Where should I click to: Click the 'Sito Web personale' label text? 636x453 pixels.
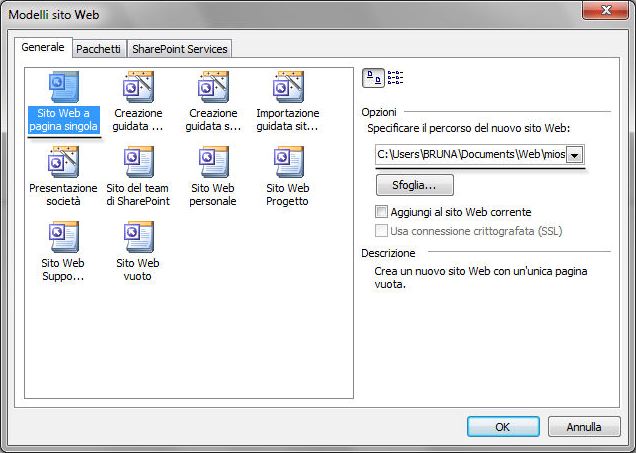click(213, 195)
